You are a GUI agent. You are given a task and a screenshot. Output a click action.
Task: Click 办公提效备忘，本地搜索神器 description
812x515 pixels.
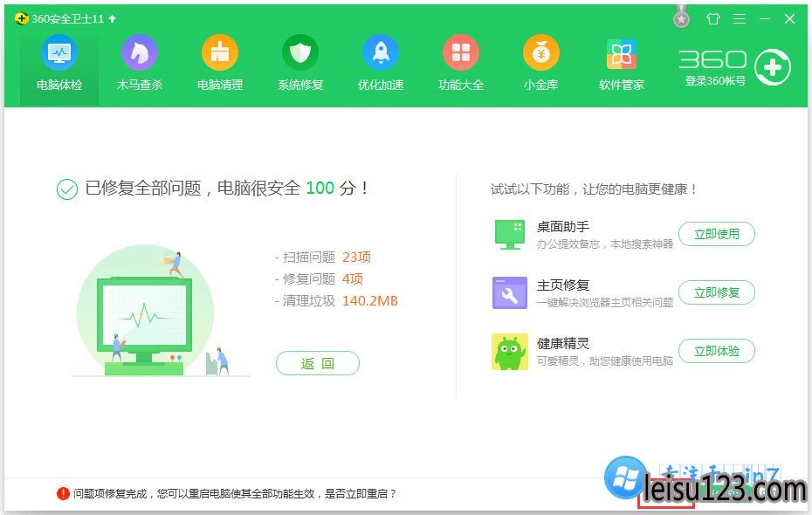(x=605, y=244)
